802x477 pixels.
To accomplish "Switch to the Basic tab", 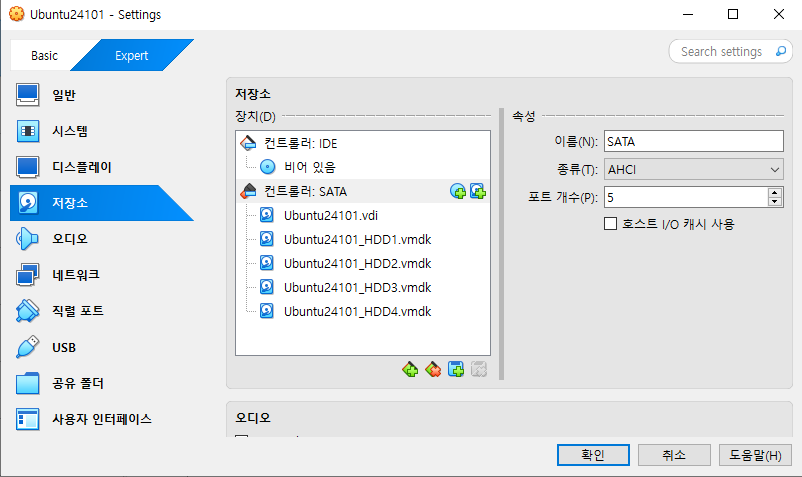I will tap(44, 55).
